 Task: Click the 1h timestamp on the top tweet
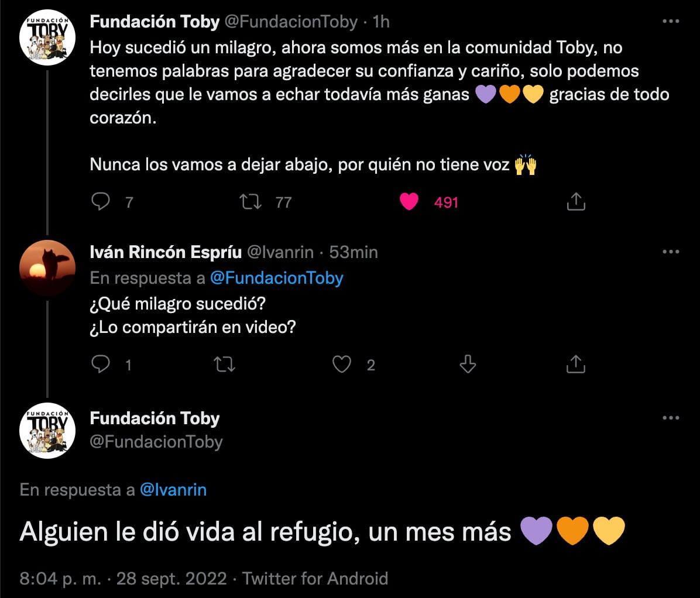tap(382, 21)
